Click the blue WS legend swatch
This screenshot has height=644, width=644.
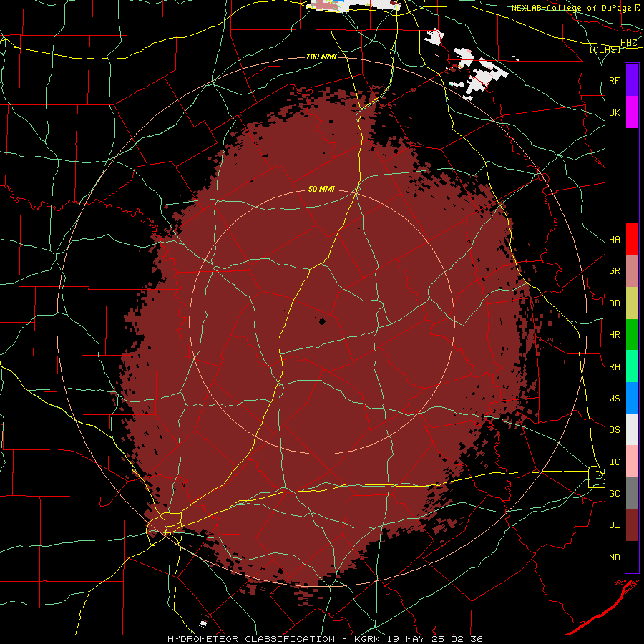click(x=632, y=398)
